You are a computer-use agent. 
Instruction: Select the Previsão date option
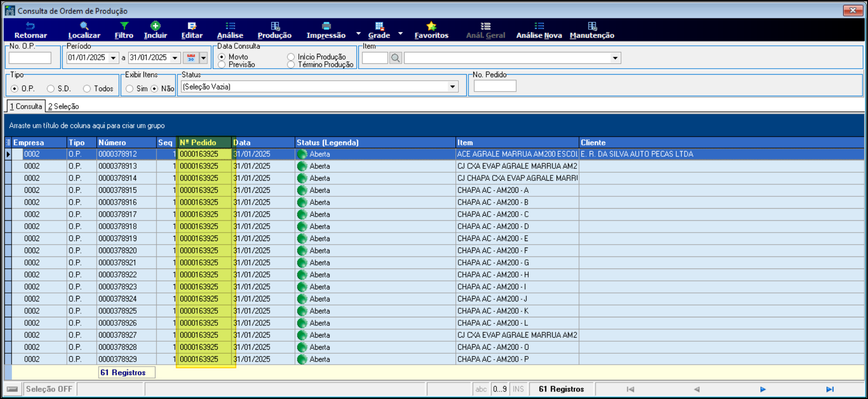tap(222, 65)
